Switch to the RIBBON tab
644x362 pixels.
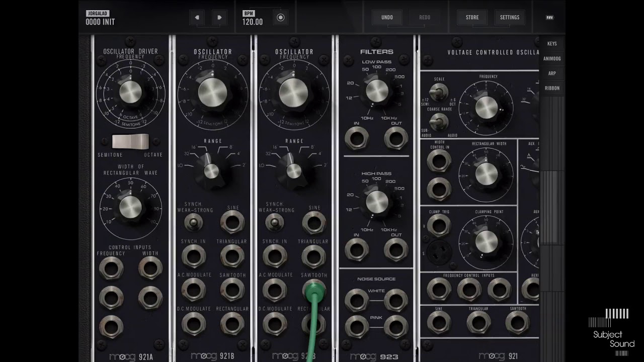(x=552, y=88)
